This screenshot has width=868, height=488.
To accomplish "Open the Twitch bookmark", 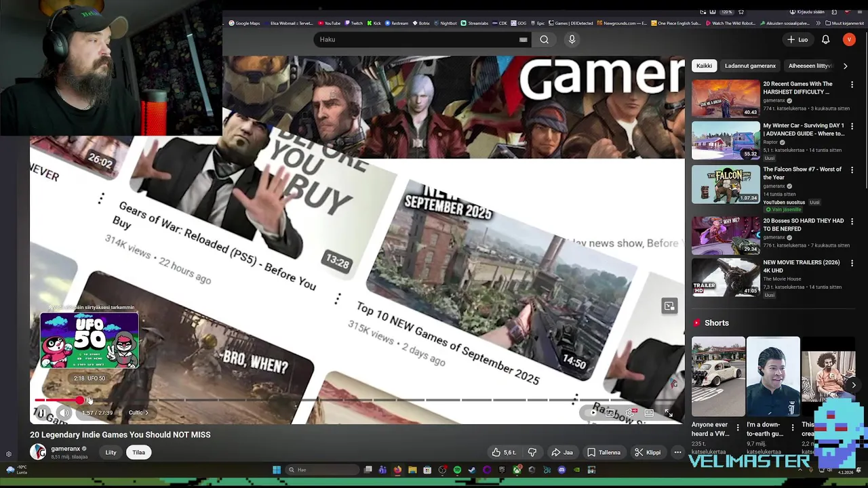I will pyautogui.click(x=353, y=23).
